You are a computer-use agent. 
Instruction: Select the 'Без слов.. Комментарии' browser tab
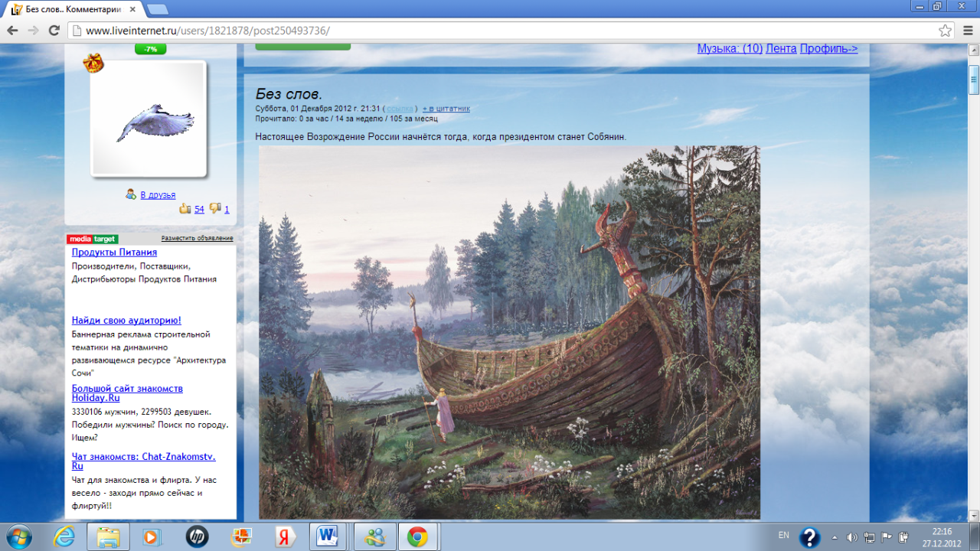[73, 9]
